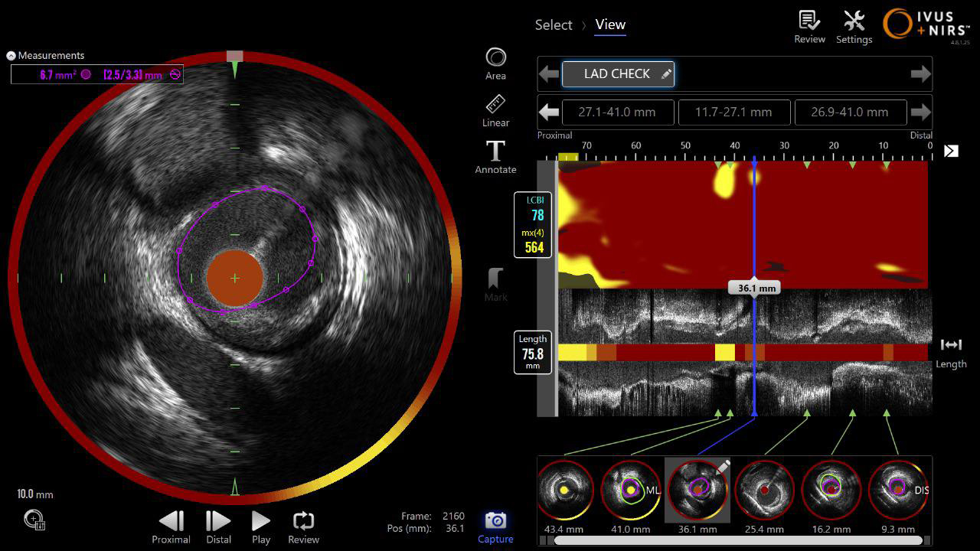Open Settings tools icon
This screenshot has width=980, height=551.
pos(854,22)
